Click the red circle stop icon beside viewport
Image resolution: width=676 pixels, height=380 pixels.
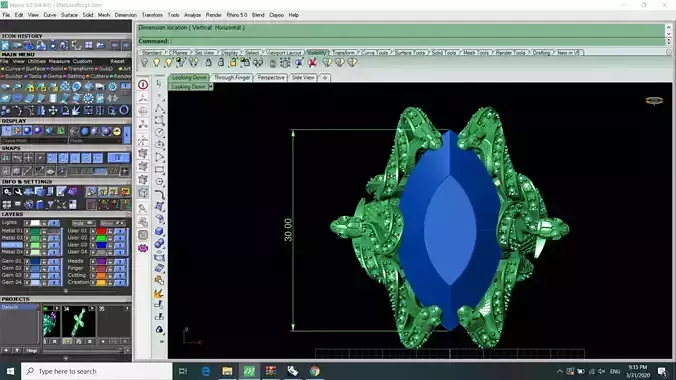pos(143,85)
